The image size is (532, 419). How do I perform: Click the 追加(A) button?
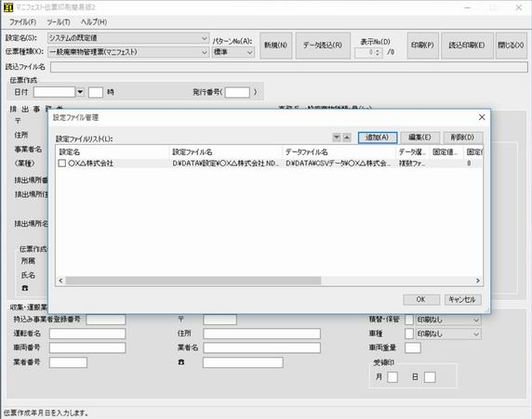pyautogui.click(x=378, y=137)
